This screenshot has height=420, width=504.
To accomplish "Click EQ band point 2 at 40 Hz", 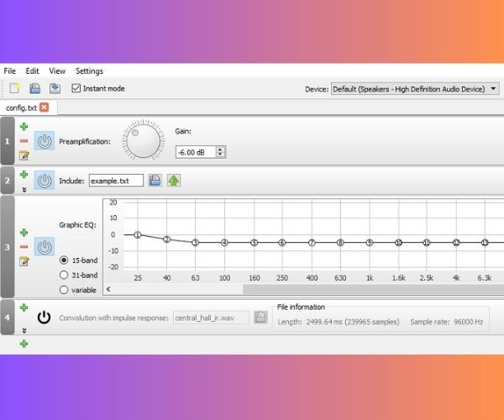I will (166, 239).
